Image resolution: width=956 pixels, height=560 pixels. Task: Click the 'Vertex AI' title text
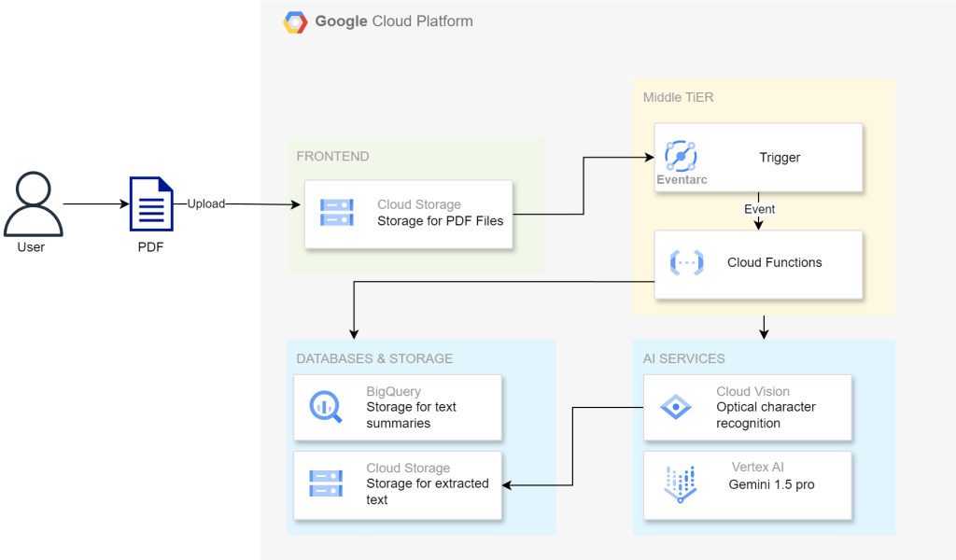758,467
